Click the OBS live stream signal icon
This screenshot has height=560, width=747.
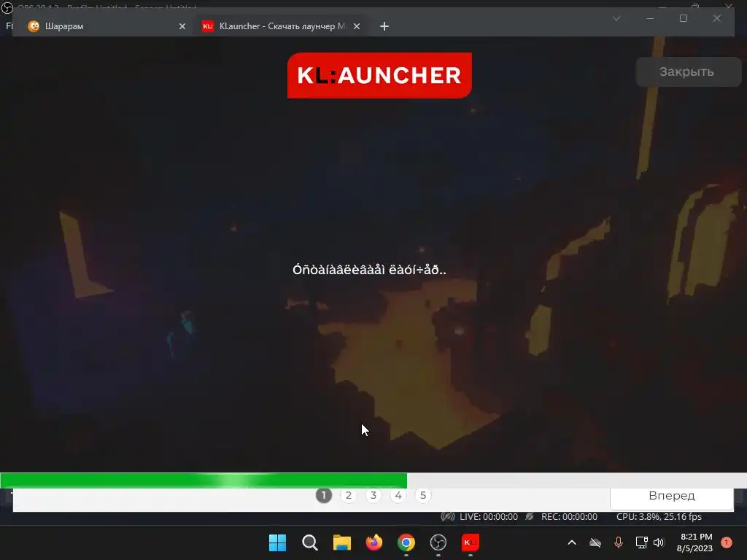pyautogui.click(x=448, y=517)
